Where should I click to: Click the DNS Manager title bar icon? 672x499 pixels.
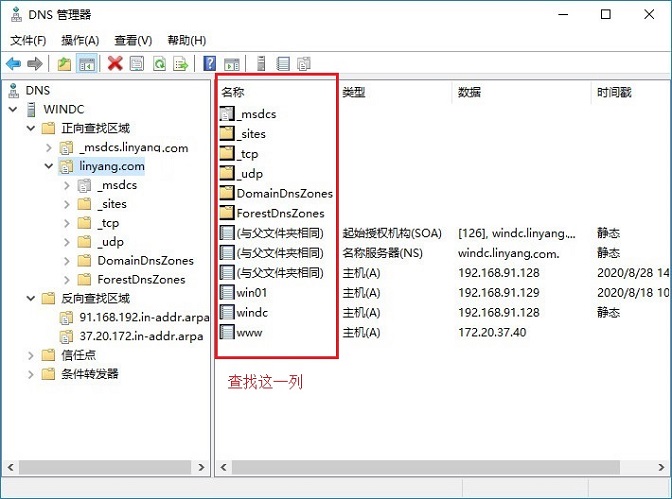[16, 14]
